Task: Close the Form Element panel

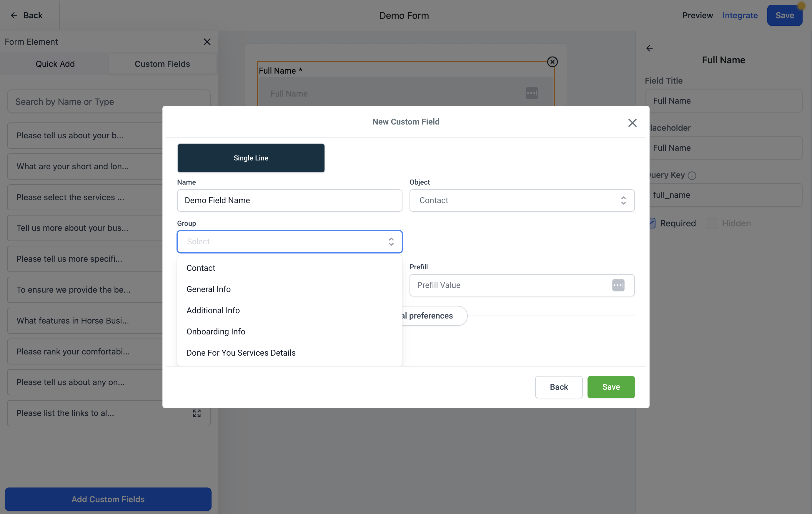Action: click(207, 42)
